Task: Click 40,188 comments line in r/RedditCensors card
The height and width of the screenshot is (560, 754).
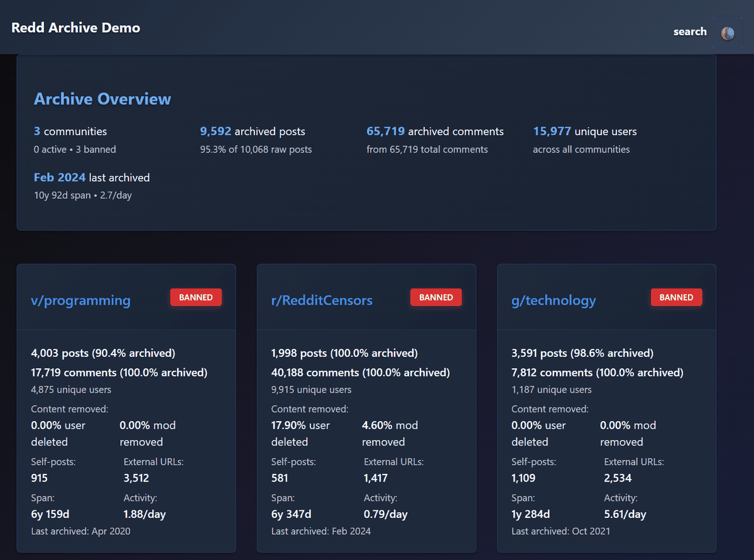Action: click(x=360, y=373)
